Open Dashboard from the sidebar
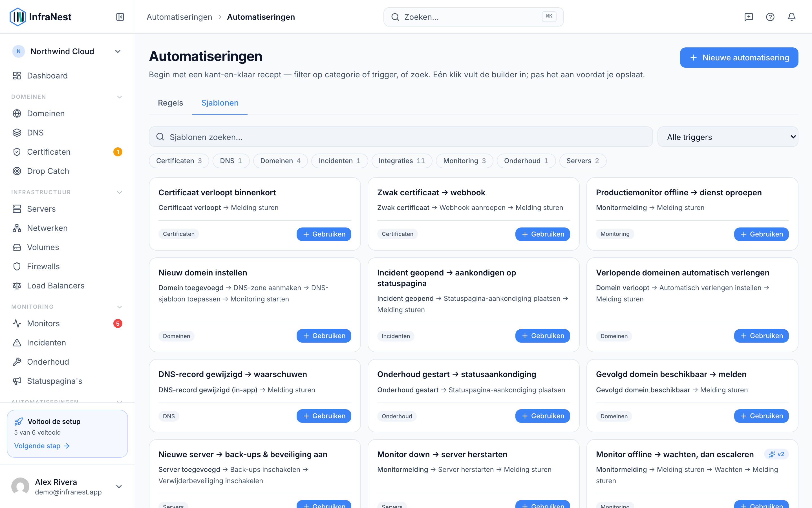The width and height of the screenshot is (812, 508). [x=67, y=76]
